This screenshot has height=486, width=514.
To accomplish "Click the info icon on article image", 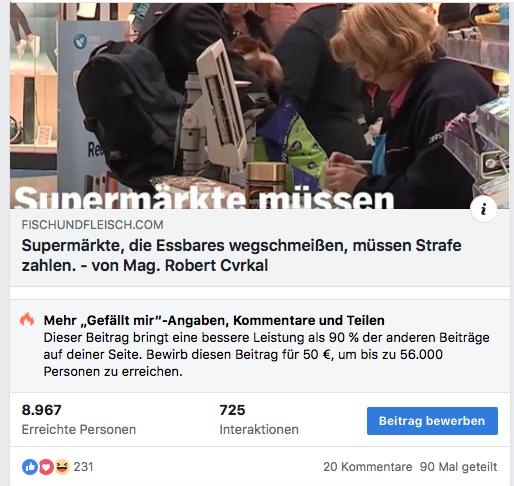I will click(483, 209).
